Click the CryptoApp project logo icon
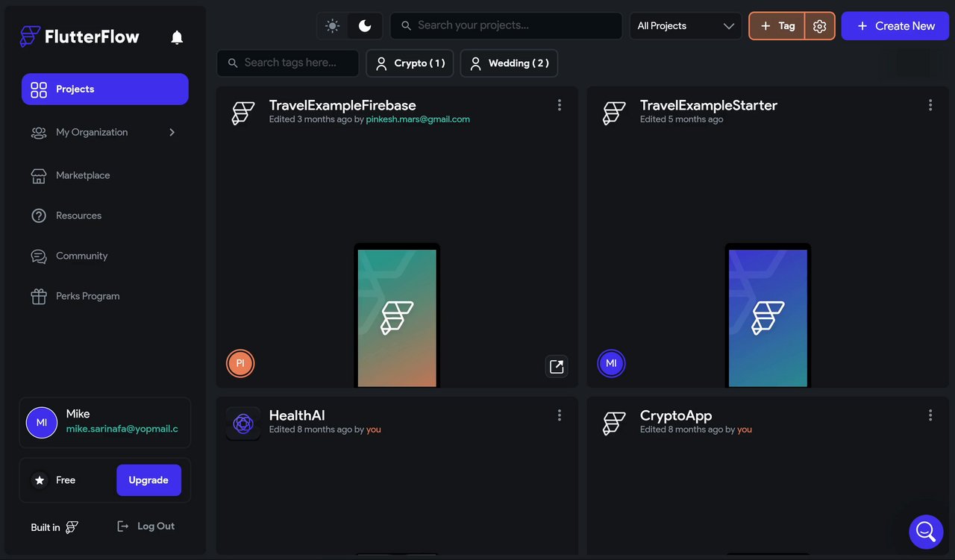The width and height of the screenshot is (955, 560). (x=614, y=424)
